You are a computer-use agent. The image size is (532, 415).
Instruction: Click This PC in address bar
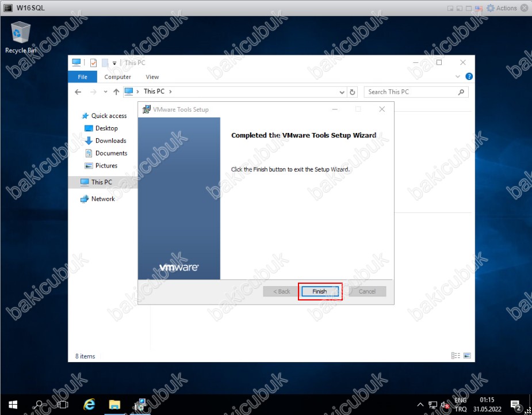click(x=154, y=92)
